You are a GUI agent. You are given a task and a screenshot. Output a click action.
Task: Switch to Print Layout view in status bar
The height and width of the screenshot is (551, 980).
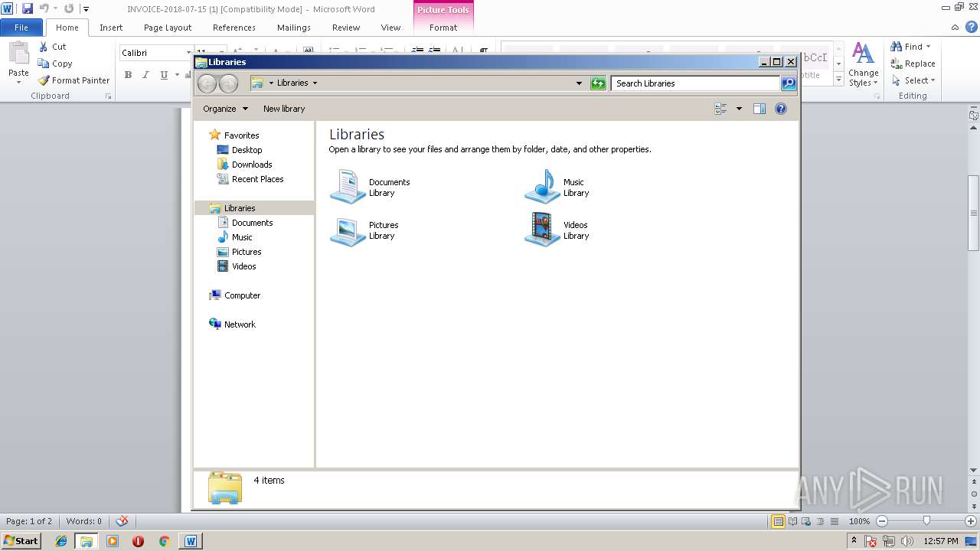[778, 521]
